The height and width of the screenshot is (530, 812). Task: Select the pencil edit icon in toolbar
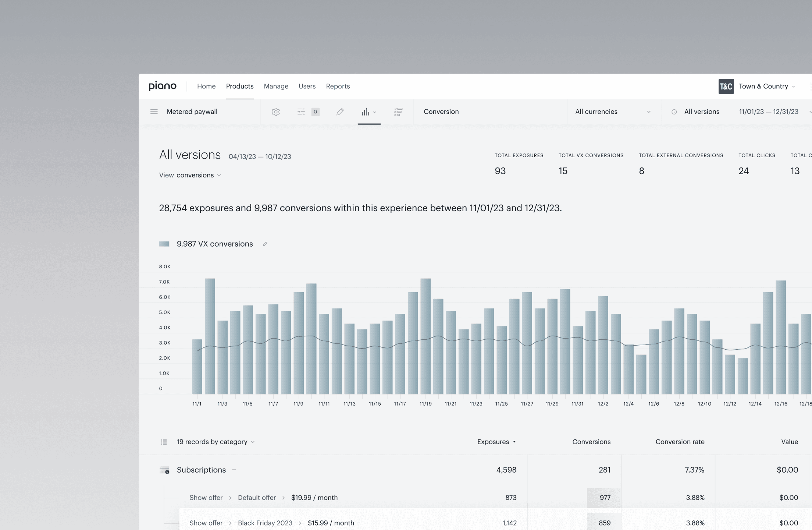tap(340, 112)
